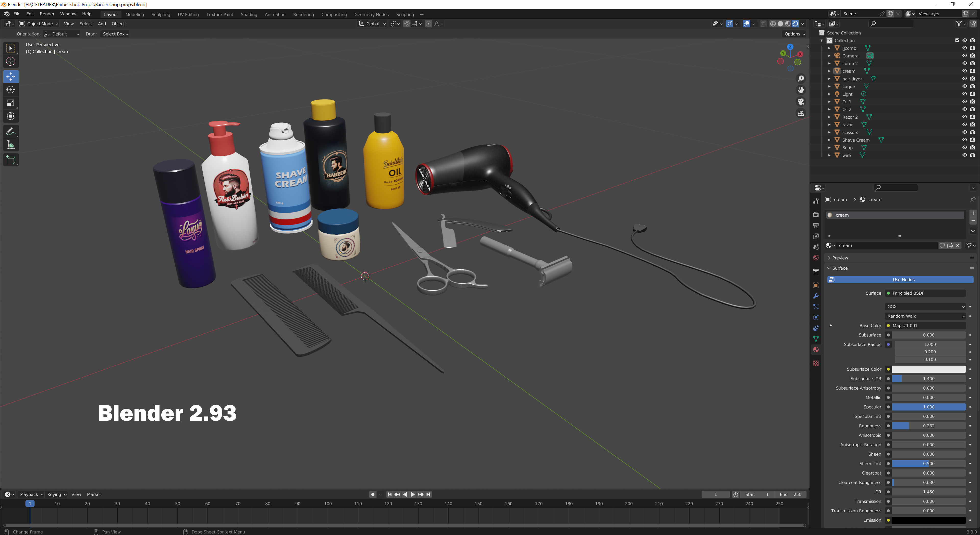
Task: Unlink the cream material with X
Action: (958, 246)
